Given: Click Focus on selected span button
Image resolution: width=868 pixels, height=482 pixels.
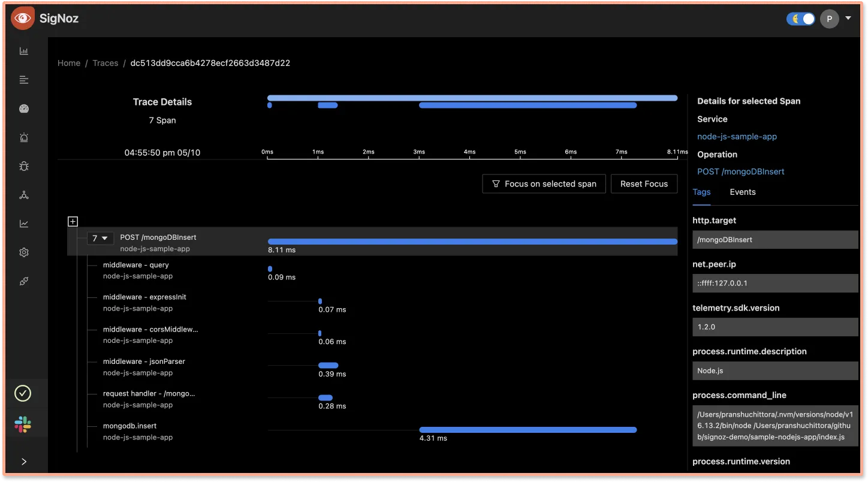Looking at the screenshot, I should tap(544, 184).
